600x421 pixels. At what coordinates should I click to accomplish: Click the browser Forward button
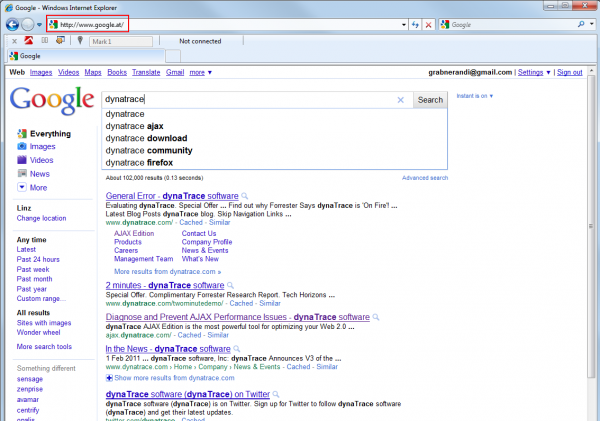[x=28, y=25]
